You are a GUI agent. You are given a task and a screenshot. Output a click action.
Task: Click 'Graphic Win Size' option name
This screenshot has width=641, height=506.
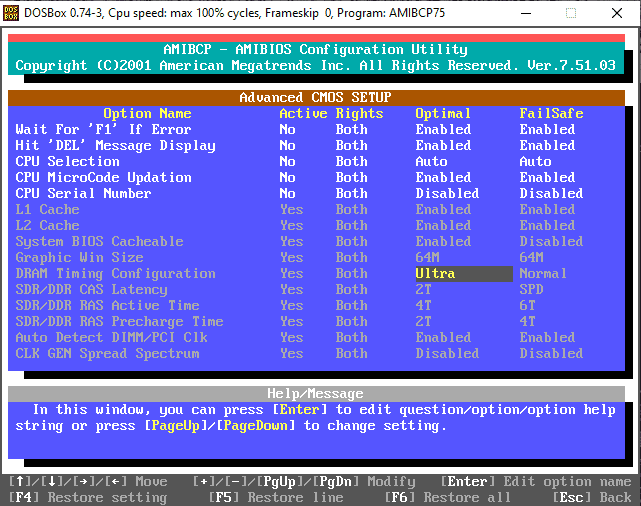click(x=79, y=257)
